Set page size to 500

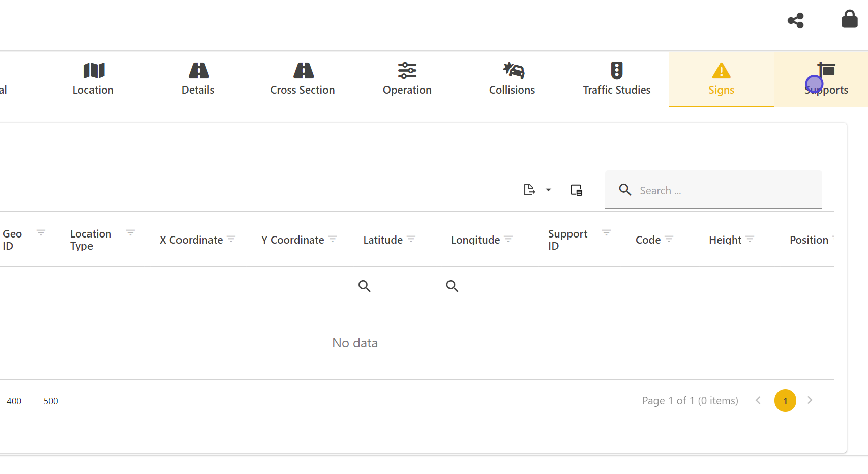51,401
